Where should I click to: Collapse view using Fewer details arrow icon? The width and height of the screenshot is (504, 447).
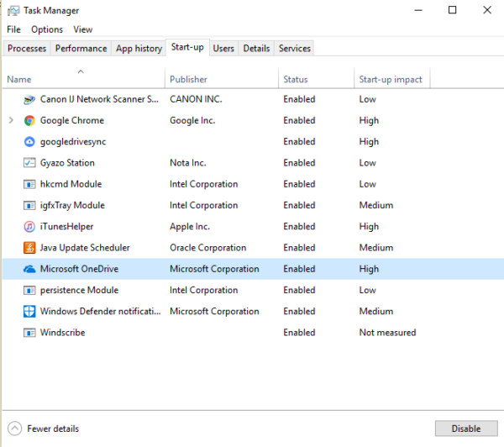(x=14, y=429)
